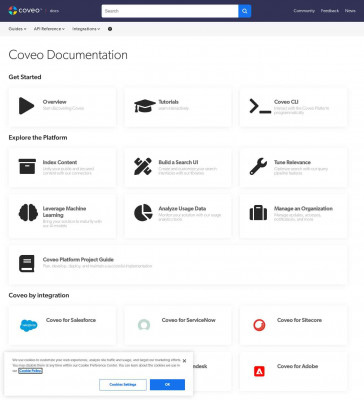Screen dimensions: 364x400
Task: Close the cookie banner with X
Action: (x=184, y=361)
